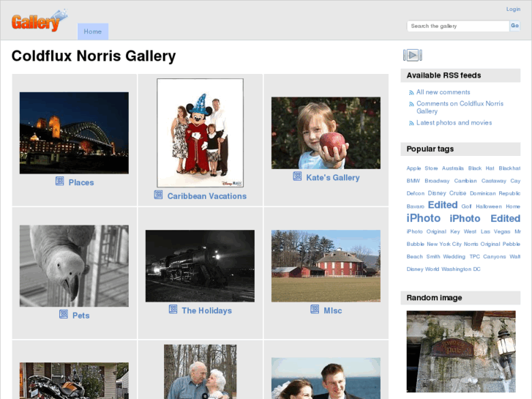Click album icon beside The Holidays
Viewport: 532px width, 399px height.
pos(173,310)
